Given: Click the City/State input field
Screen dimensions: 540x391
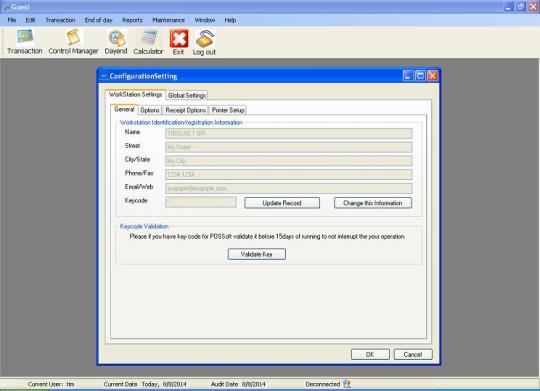Looking at the screenshot, I should click(x=289, y=161).
